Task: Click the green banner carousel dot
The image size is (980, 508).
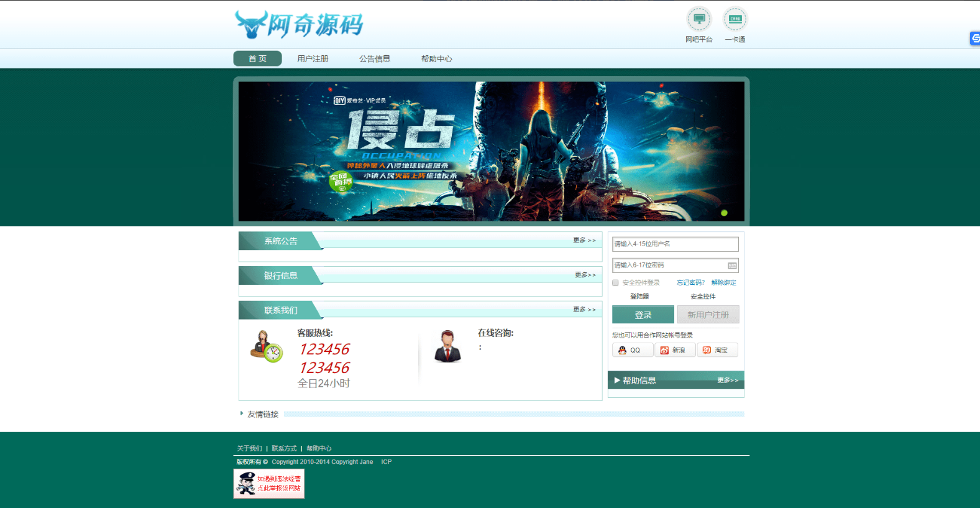Action: [724, 213]
